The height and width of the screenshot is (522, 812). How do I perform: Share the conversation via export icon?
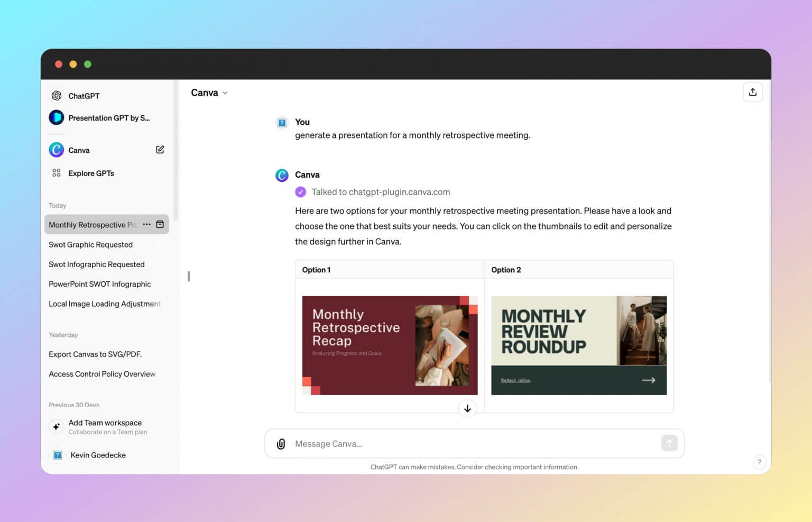coord(753,91)
